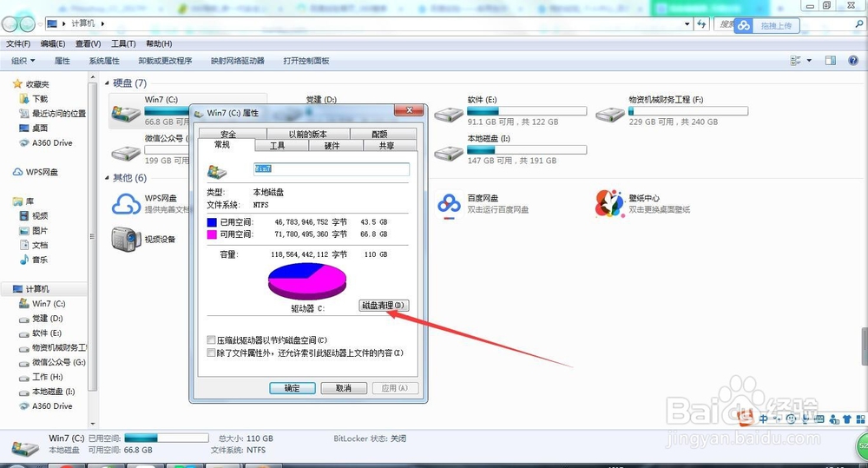
Task: Click the forward navigation arrow
Action: click(x=27, y=23)
